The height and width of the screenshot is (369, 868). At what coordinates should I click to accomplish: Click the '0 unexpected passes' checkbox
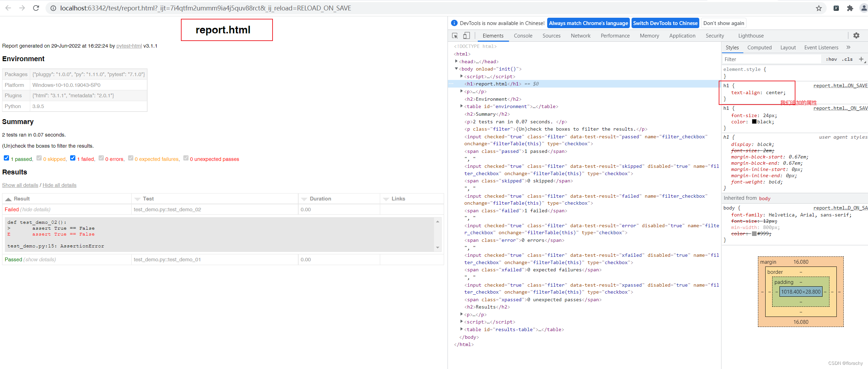[186, 158]
